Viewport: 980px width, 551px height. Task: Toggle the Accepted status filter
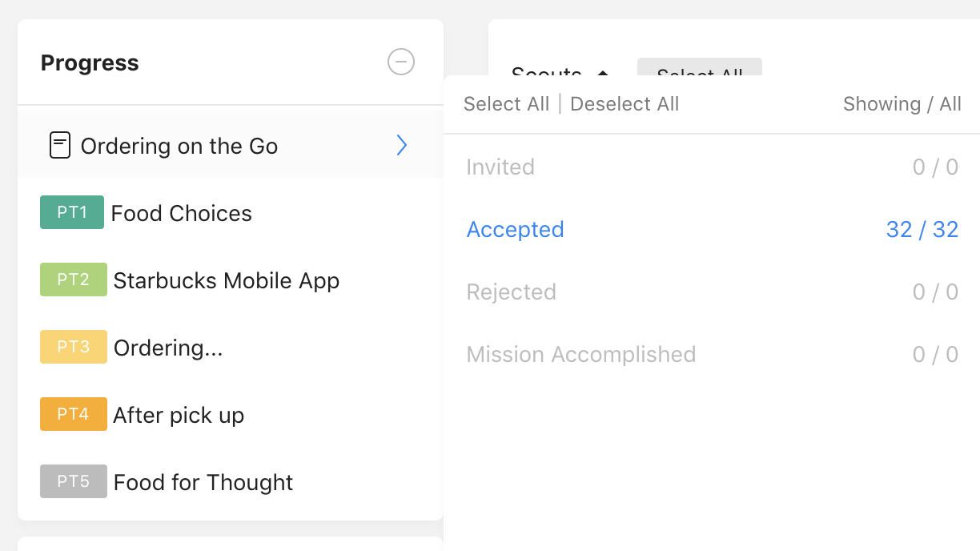pyautogui.click(x=713, y=229)
